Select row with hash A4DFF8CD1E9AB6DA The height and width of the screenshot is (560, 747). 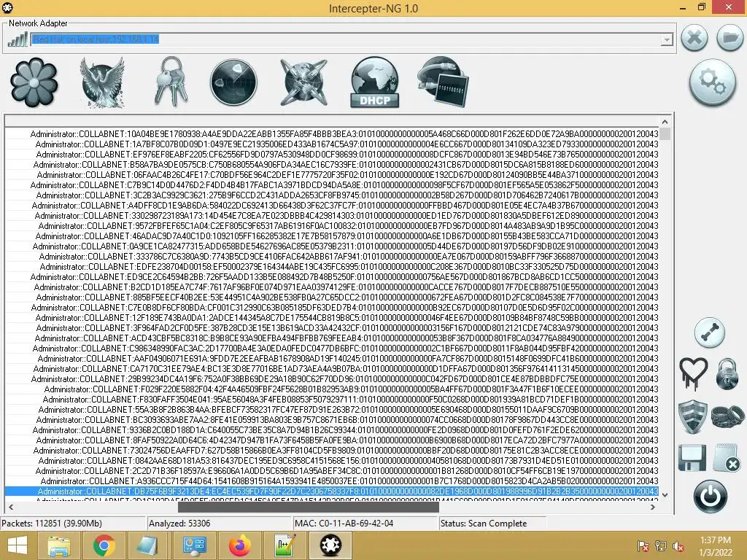click(x=332, y=205)
